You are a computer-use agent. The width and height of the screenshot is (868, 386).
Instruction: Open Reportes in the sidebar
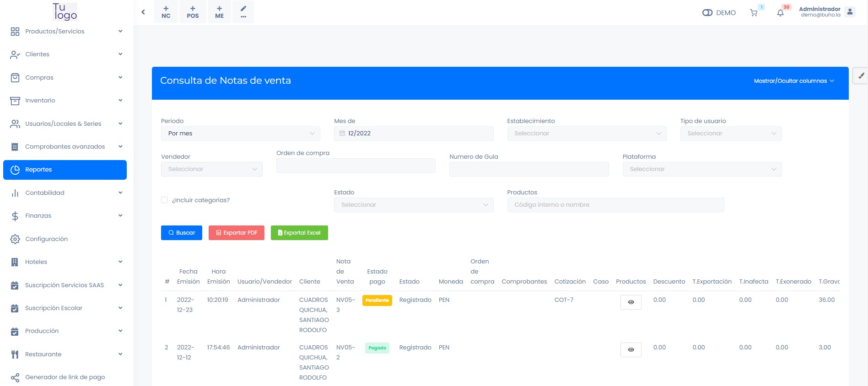tap(65, 170)
